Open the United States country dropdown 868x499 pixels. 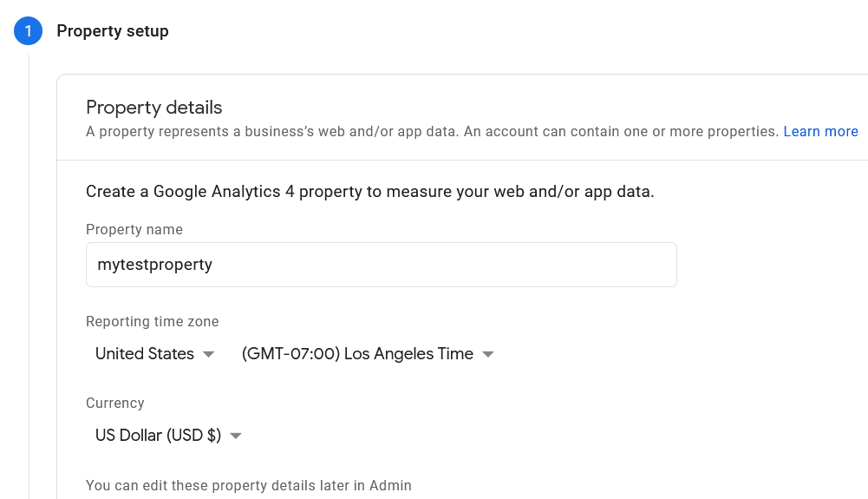click(154, 354)
